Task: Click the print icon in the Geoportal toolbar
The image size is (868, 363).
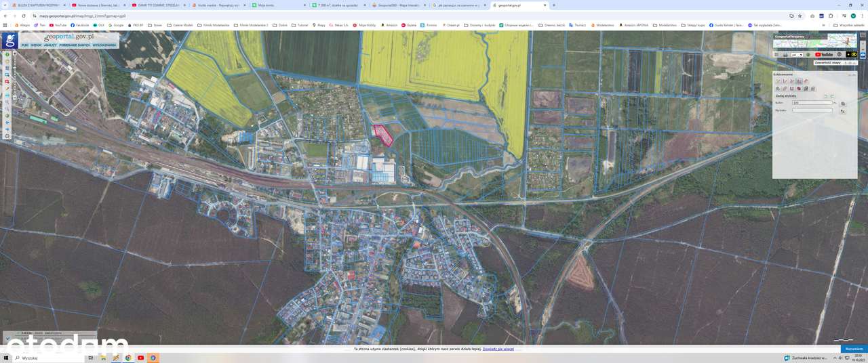Action: 785,54
